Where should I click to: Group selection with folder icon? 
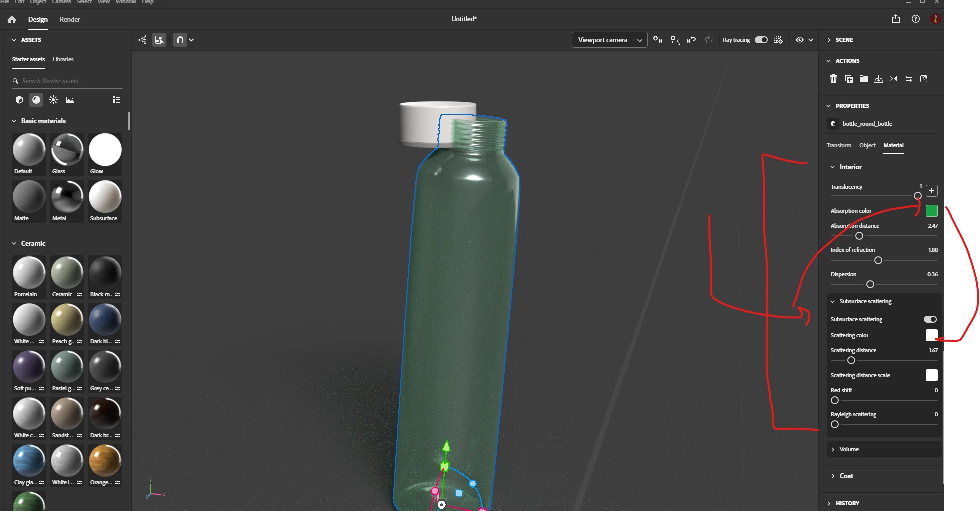tap(864, 79)
